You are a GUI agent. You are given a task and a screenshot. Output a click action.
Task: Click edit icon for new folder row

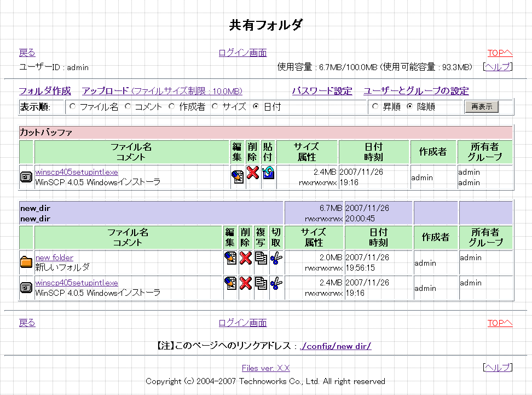(x=231, y=258)
